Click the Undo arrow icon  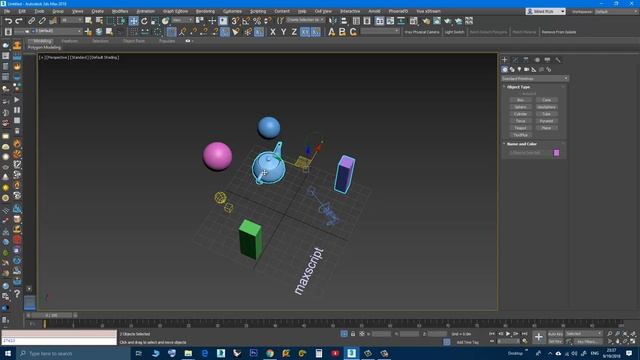tap(8, 21)
